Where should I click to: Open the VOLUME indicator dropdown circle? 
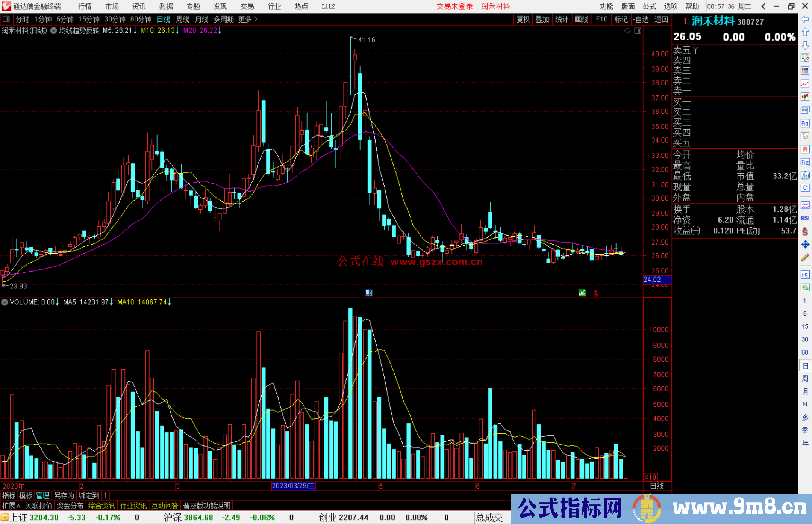tap(5, 302)
